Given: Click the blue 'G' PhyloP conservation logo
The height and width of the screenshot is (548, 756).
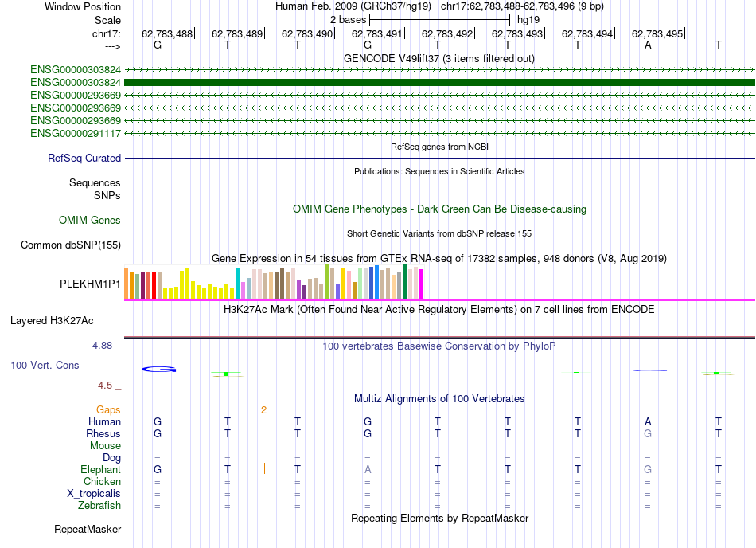Looking at the screenshot, I should (158, 370).
